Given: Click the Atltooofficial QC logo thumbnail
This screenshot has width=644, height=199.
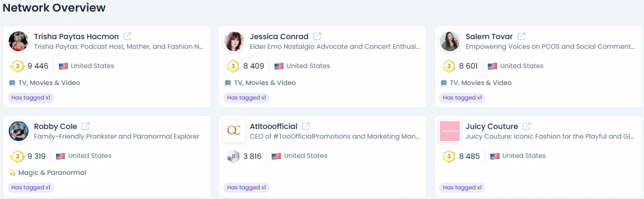Looking at the screenshot, I should [234, 131].
